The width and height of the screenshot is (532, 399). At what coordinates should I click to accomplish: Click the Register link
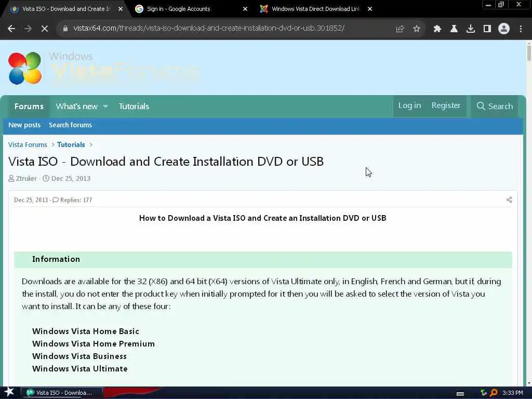pyautogui.click(x=446, y=105)
